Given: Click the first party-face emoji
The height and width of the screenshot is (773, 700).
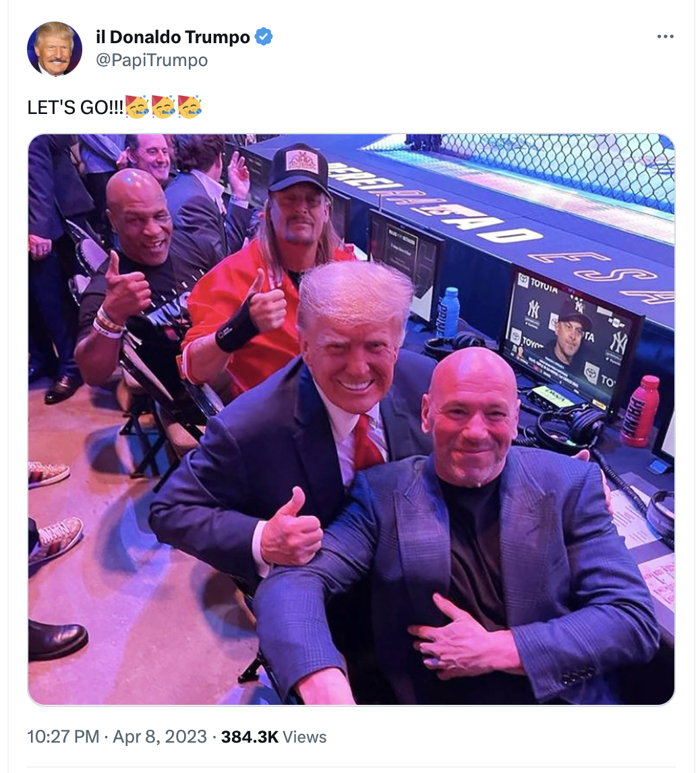Looking at the screenshot, I should 137,107.
